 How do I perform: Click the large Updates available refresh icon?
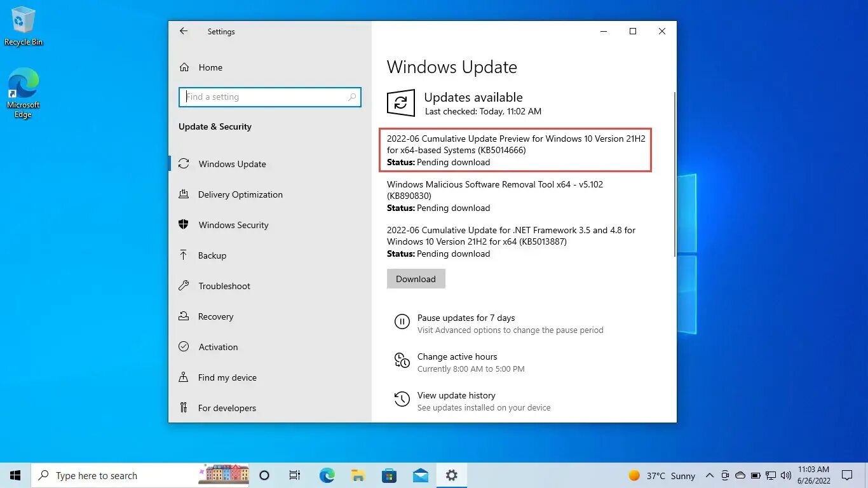pyautogui.click(x=401, y=103)
